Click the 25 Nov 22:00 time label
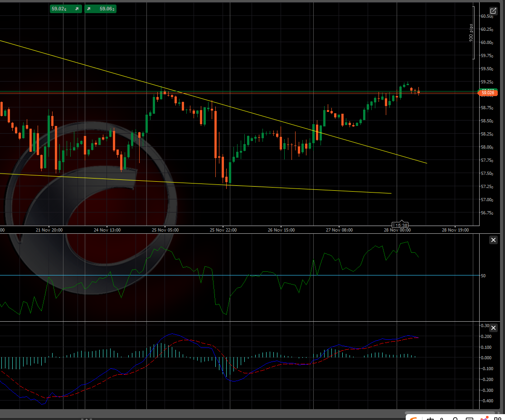505x420 pixels. 223,230
